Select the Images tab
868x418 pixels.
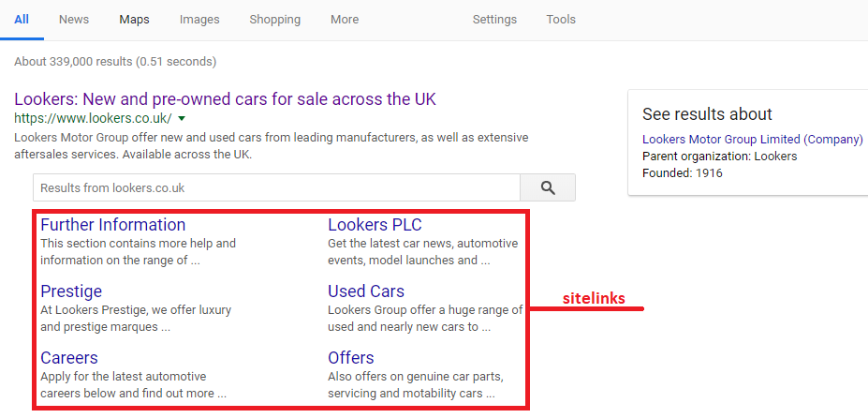pyautogui.click(x=199, y=20)
